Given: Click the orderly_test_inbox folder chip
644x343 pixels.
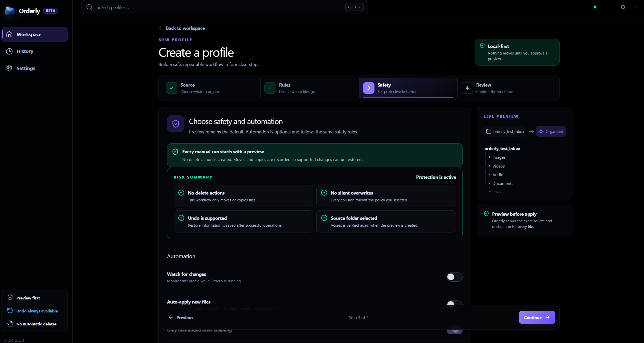Looking at the screenshot, I should [505, 131].
